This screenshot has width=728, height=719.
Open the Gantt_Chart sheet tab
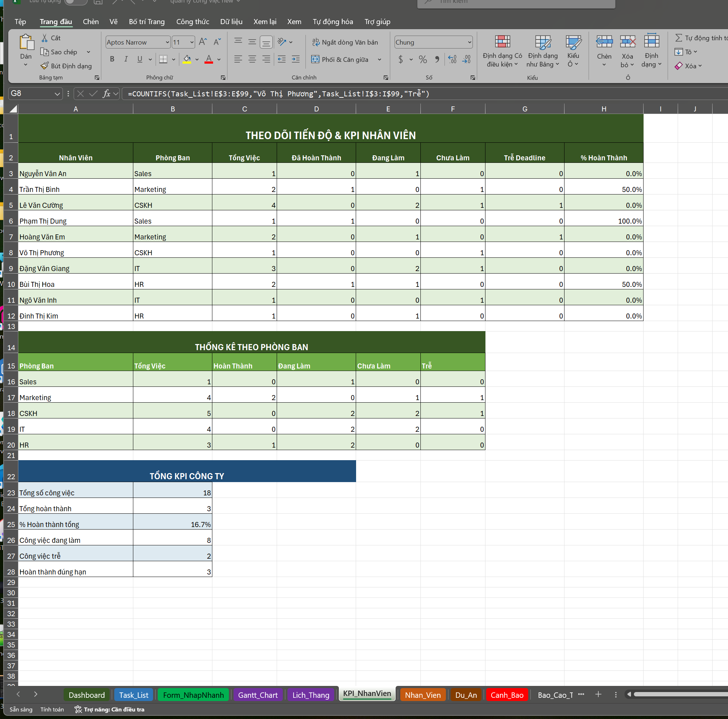coord(258,695)
